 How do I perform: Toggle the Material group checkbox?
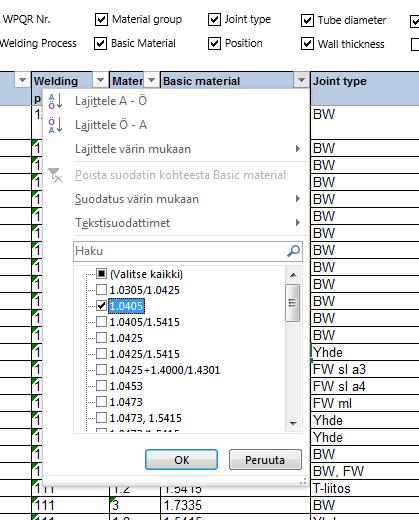tap(101, 20)
